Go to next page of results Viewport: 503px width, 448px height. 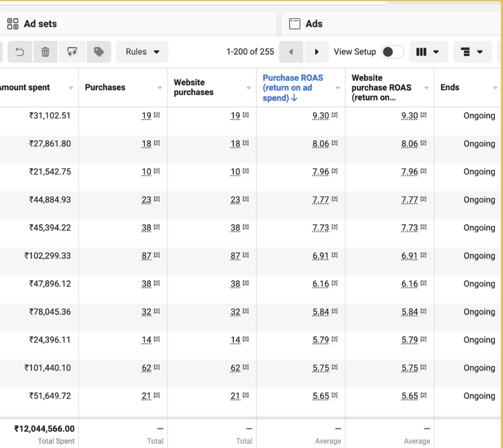[x=316, y=52]
